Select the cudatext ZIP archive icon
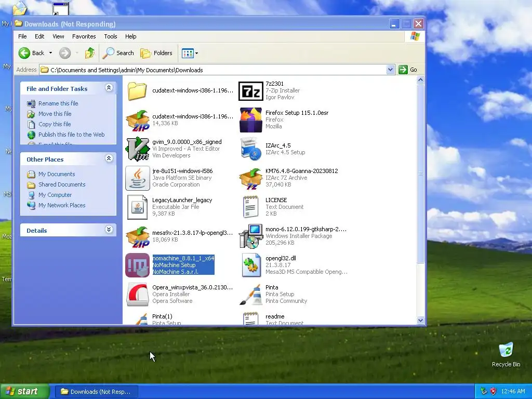 (x=137, y=120)
